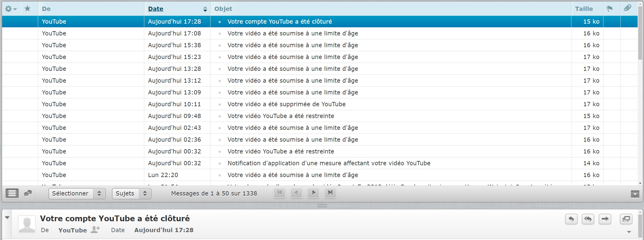The height and width of the screenshot is (240, 644).
Task: Reply to the YouTube message
Action: (571, 219)
